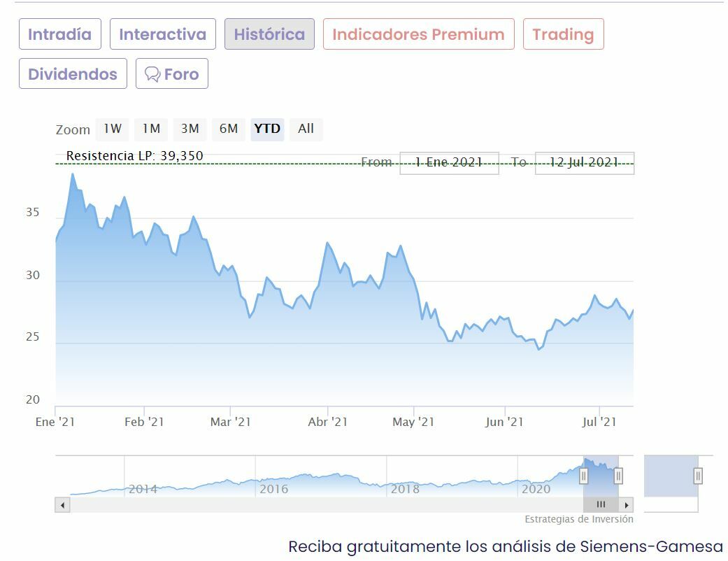Click the far-right detached navigator handle
The height and width of the screenshot is (561, 728).
[x=697, y=476]
